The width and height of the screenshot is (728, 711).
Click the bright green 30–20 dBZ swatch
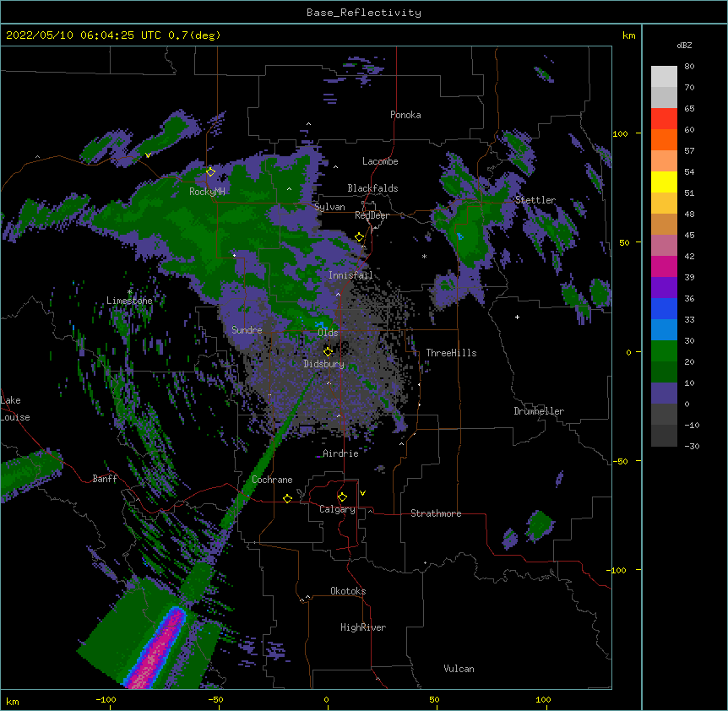tap(664, 351)
